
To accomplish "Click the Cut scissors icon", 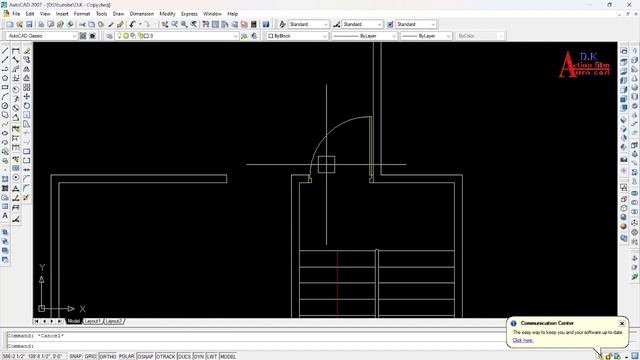I will pos(82,24).
